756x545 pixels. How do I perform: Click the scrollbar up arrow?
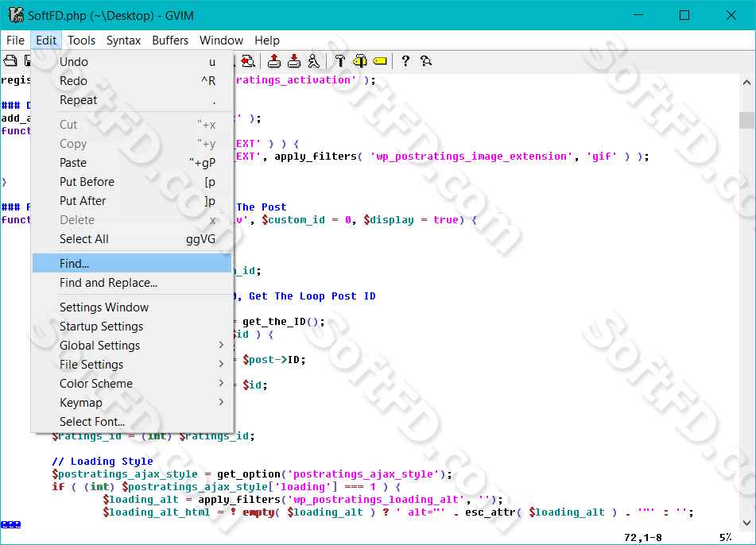(746, 83)
